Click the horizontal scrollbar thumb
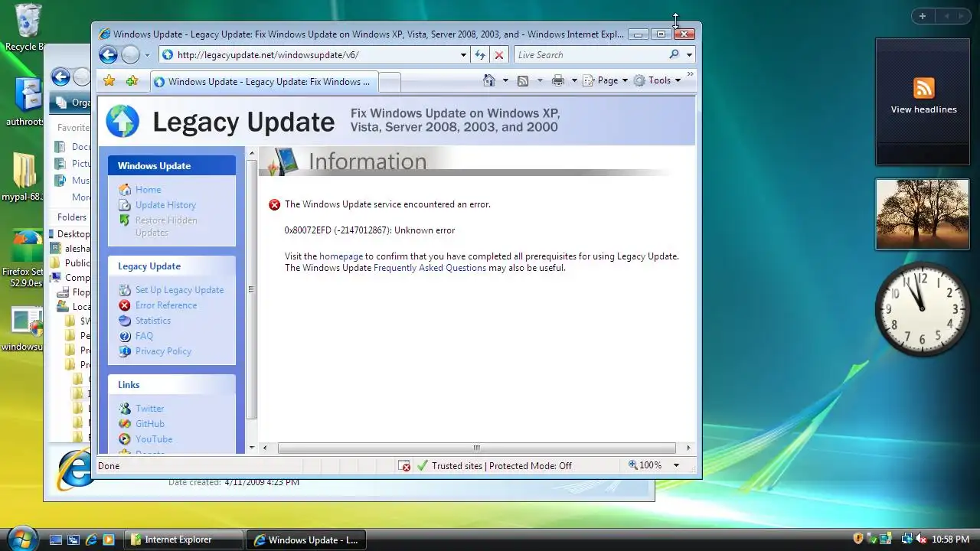This screenshot has width=980, height=551. (x=476, y=448)
